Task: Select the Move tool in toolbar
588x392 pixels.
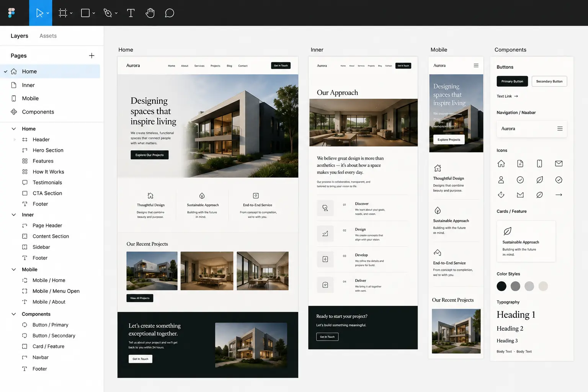Action: pos(39,13)
